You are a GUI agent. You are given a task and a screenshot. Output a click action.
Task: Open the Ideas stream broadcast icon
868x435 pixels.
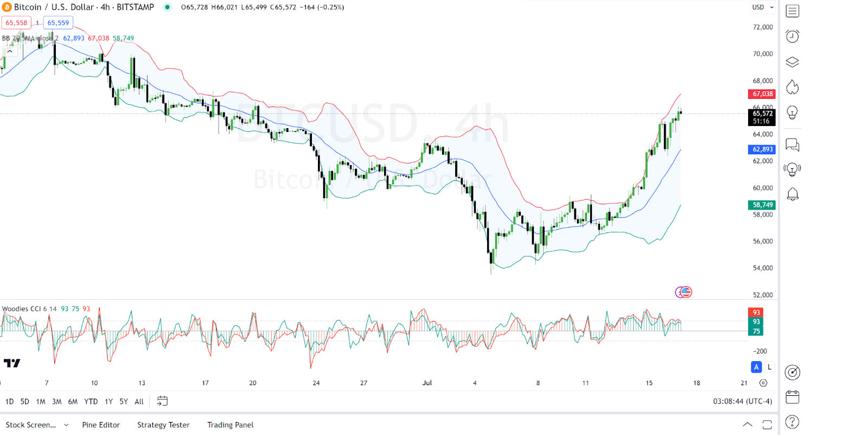(792, 169)
